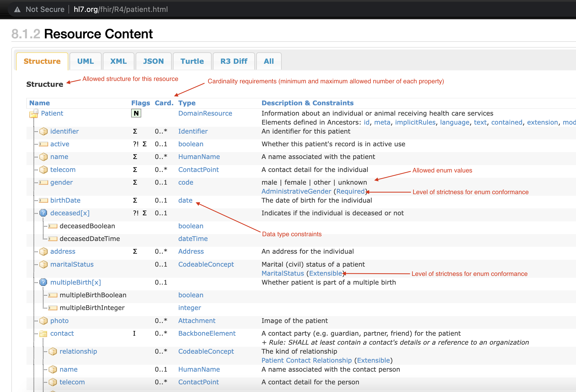Image resolution: width=576 pixels, height=392 pixels.
Task: Click the active element primitive icon
Action: [43, 144]
